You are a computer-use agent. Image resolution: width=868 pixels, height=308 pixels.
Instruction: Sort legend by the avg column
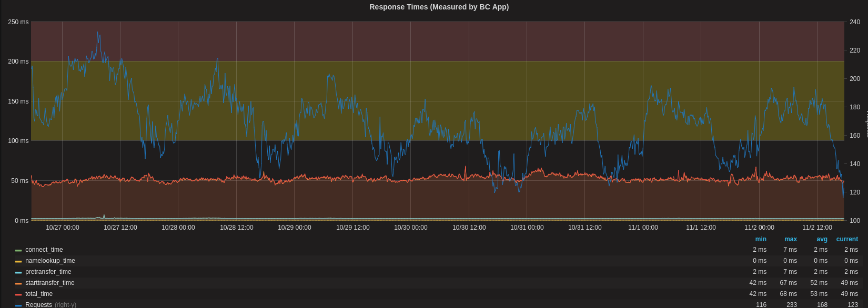(822, 239)
